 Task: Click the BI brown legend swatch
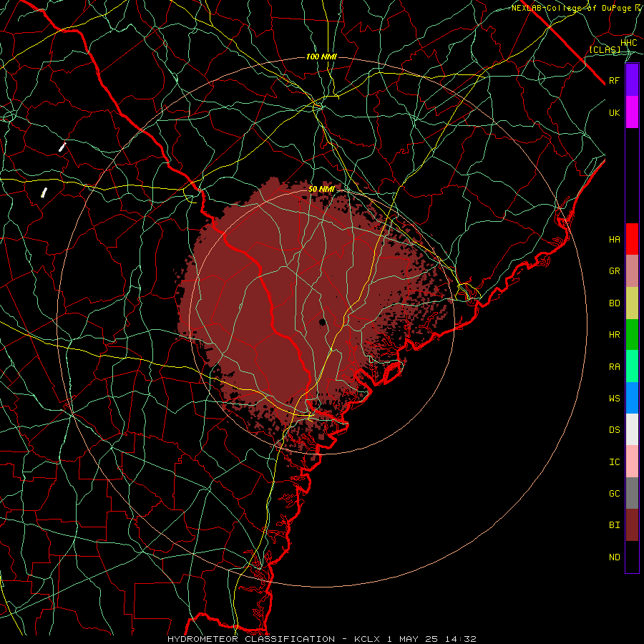tap(632, 525)
